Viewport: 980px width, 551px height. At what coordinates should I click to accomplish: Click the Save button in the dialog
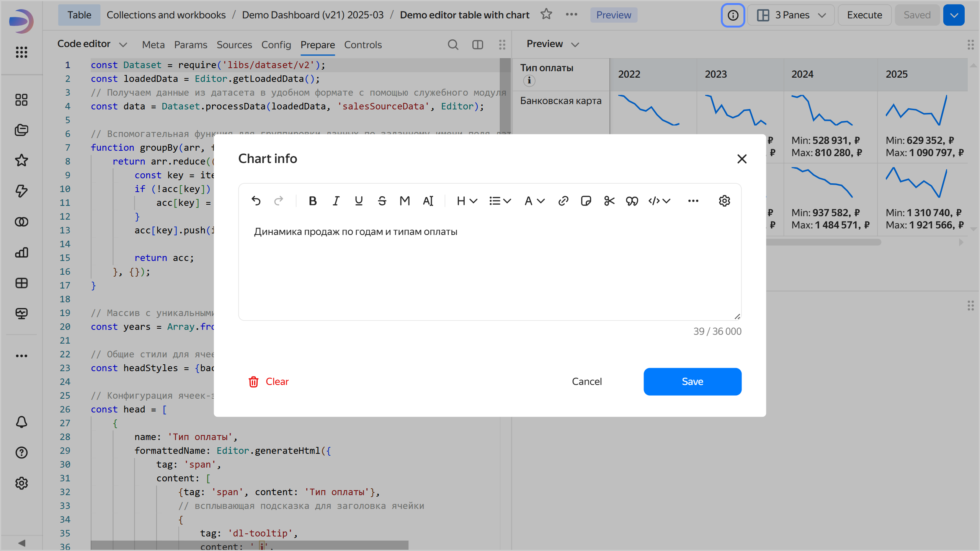click(692, 381)
